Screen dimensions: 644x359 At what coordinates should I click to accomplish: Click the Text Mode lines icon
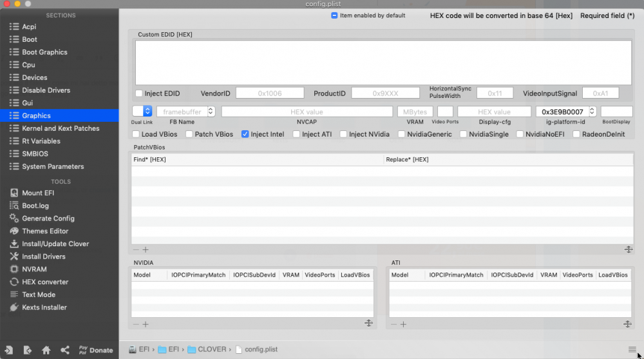14,295
